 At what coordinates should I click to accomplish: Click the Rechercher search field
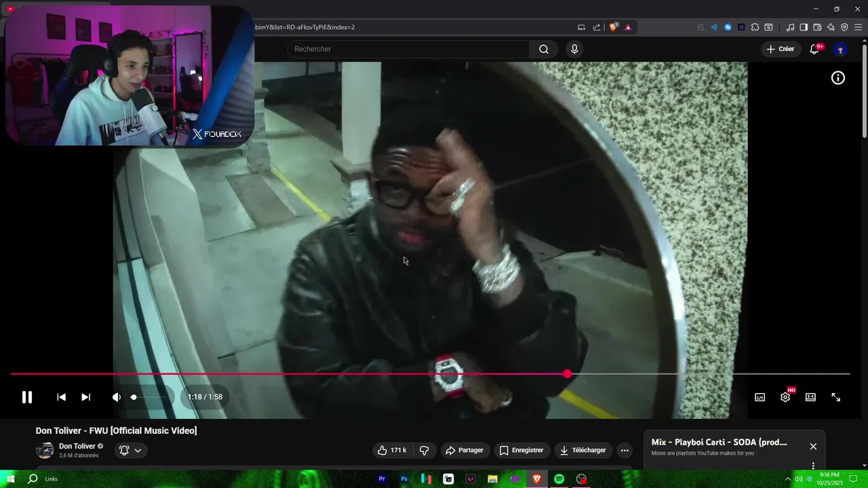408,49
